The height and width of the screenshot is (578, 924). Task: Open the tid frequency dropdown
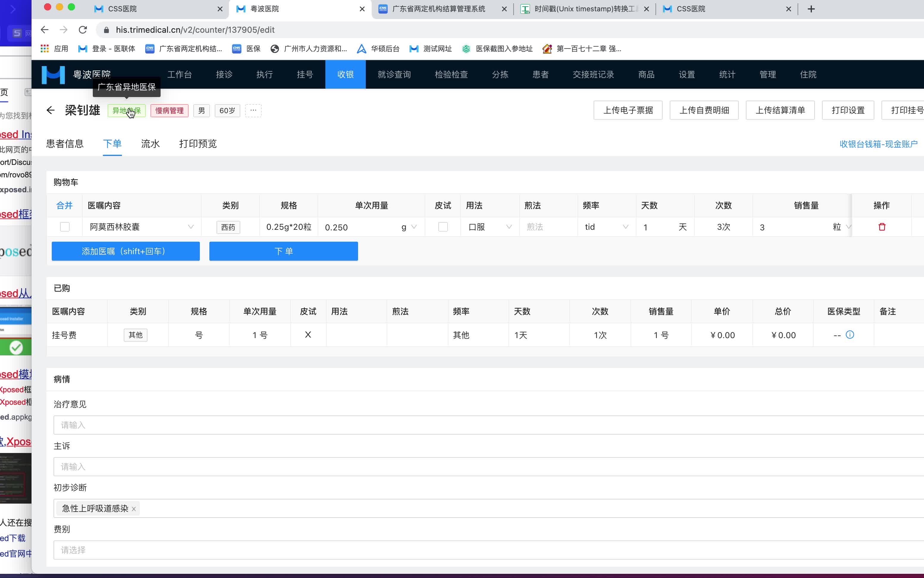606,227
